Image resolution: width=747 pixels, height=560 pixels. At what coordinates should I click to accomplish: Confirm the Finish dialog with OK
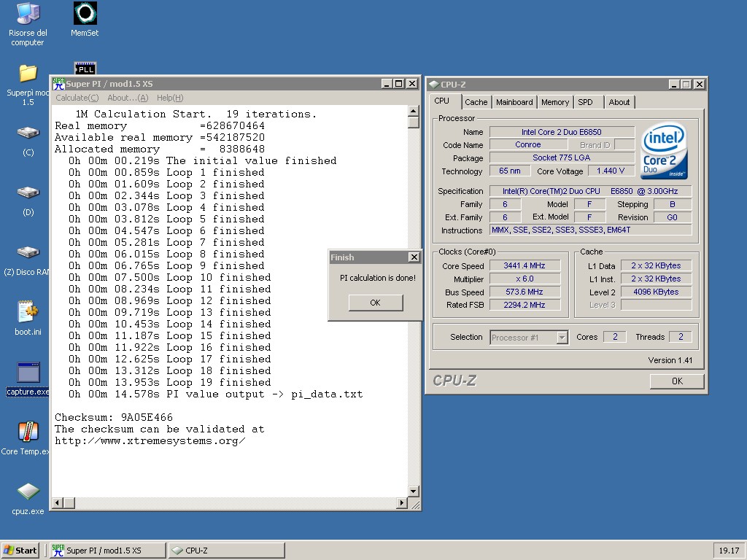pos(376,303)
